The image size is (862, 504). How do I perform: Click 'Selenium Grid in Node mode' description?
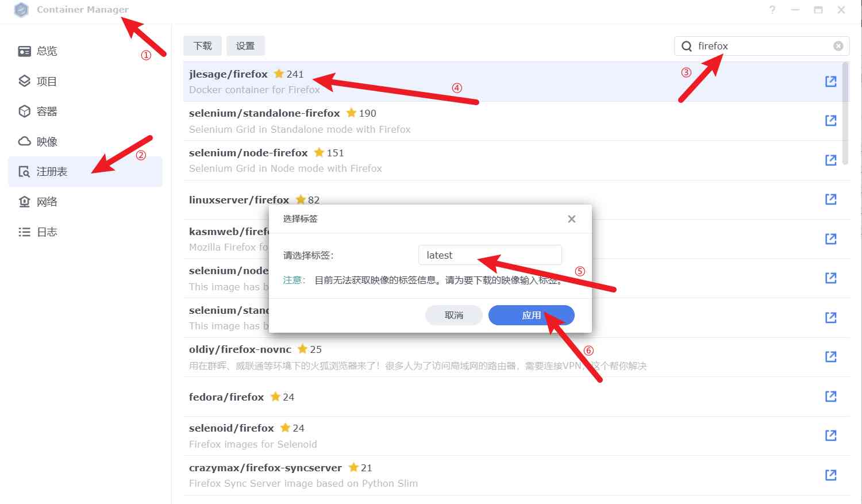click(x=286, y=169)
